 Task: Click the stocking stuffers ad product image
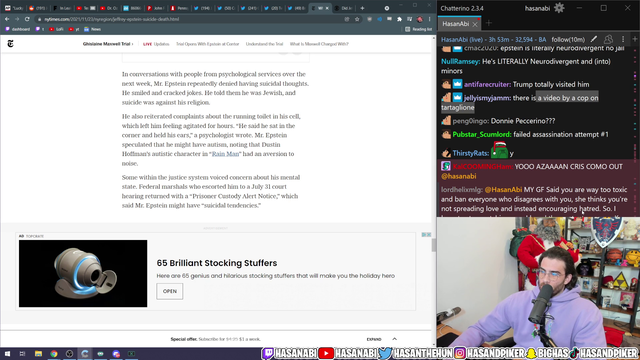tap(83, 273)
